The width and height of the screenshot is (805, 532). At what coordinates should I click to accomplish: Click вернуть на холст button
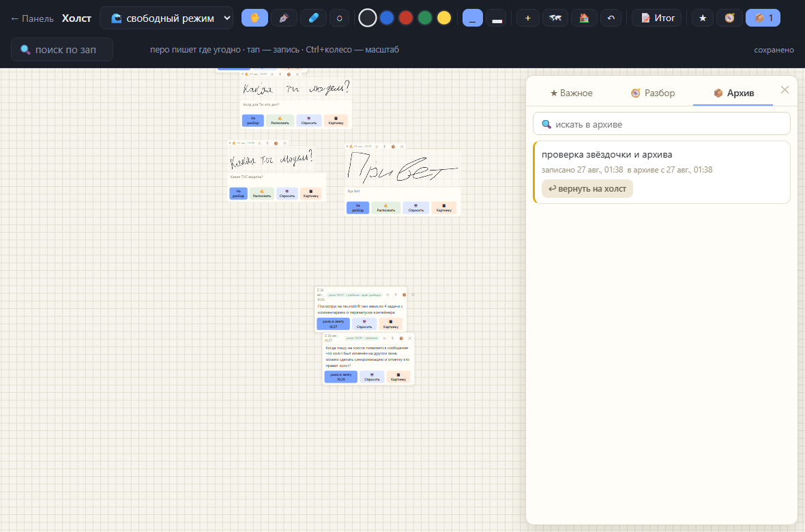tap(587, 188)
